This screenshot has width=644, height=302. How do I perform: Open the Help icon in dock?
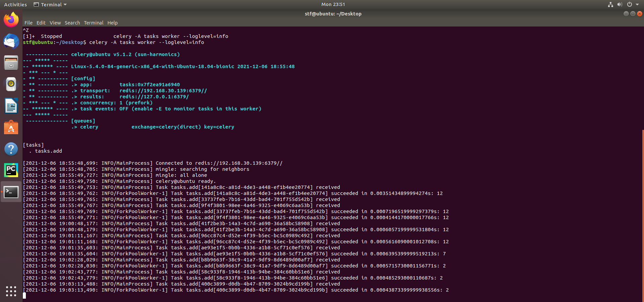[x=11, y=149]
